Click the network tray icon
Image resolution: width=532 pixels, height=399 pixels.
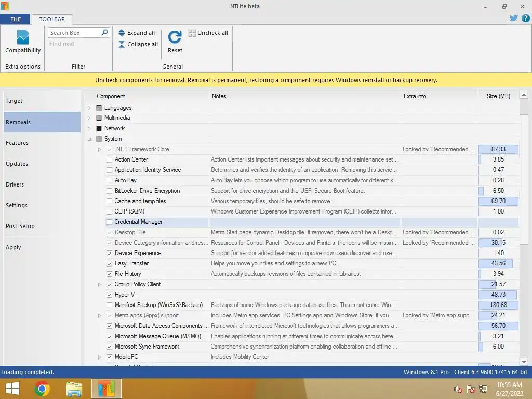[x=483, y=389]
